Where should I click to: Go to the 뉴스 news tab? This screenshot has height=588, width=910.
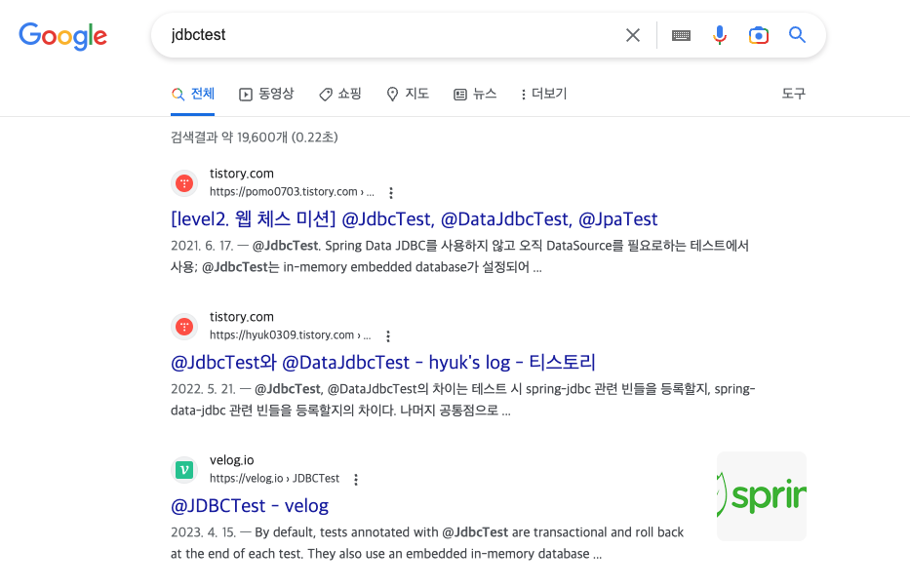(x=475, y=94)
